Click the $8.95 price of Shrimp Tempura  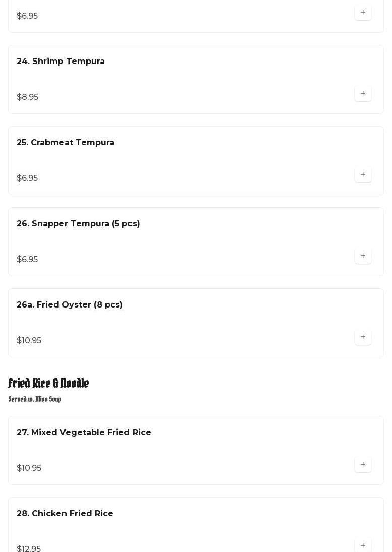tap(27, 97)
